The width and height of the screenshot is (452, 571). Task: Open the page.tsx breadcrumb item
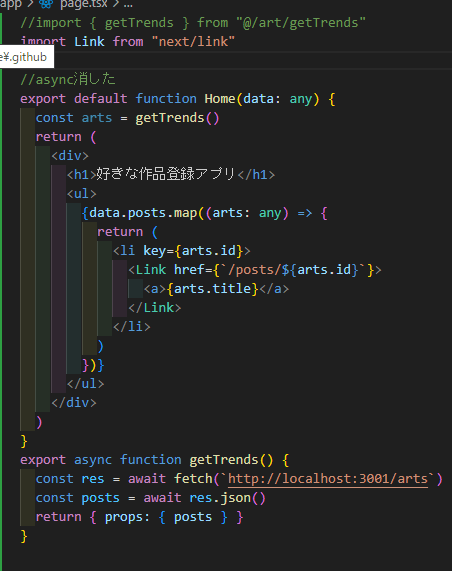pos(84,4)
